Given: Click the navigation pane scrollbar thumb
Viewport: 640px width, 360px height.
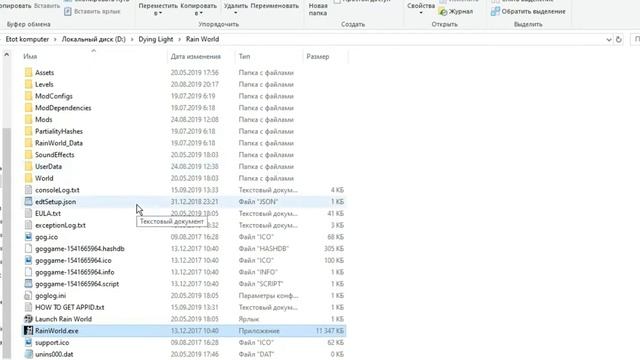Looking at the screenshot, I should (x=7, y=243).
